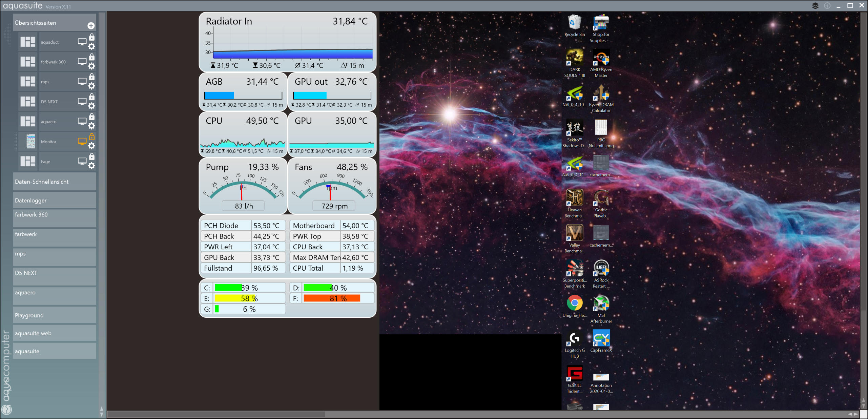Open the aquasuite web section
This screenshot has width=868, height=419.
click(54, 333)
